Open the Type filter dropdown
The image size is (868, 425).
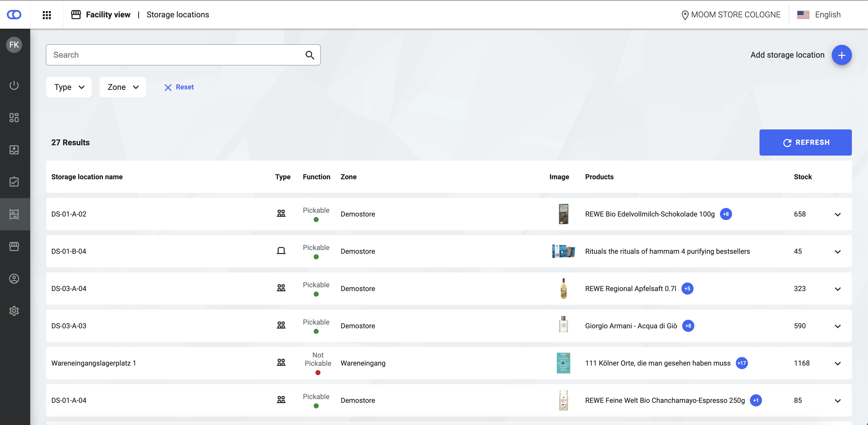point(69,87)
